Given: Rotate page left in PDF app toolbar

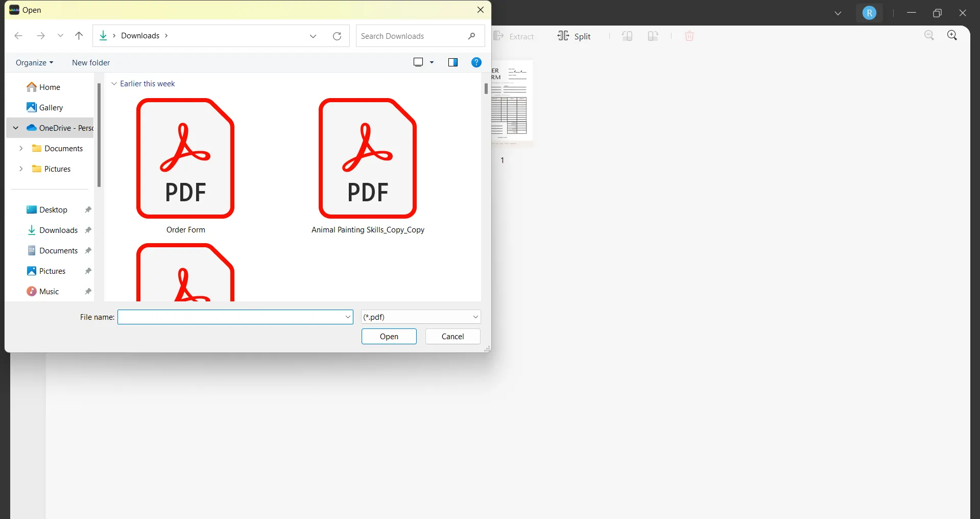Looking at the screenshot, I should pos(627,36).
